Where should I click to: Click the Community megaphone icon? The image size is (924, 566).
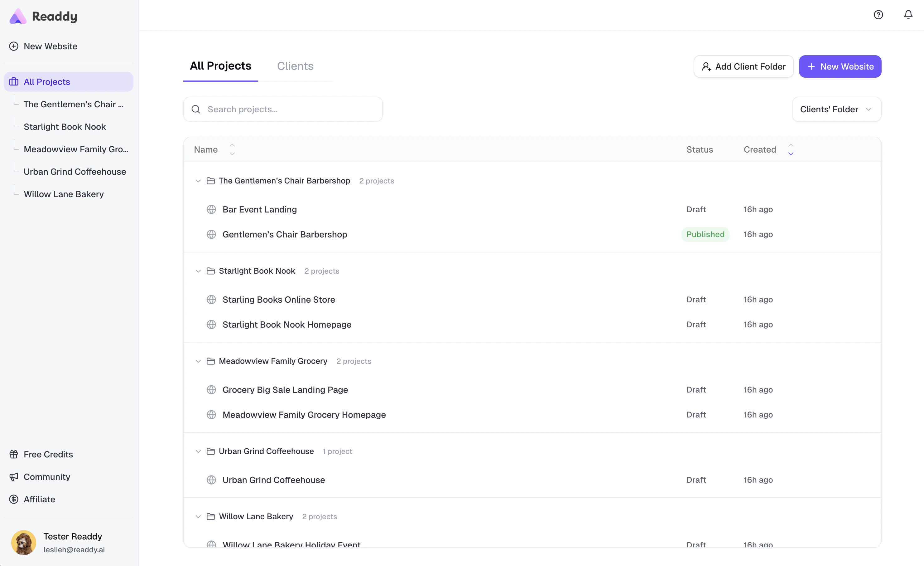(13, 477)
